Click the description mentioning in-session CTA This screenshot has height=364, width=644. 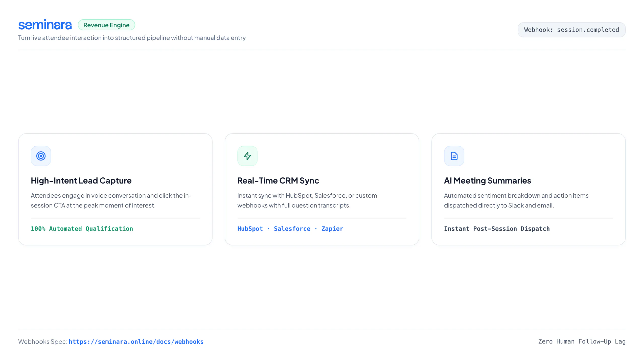111,200
